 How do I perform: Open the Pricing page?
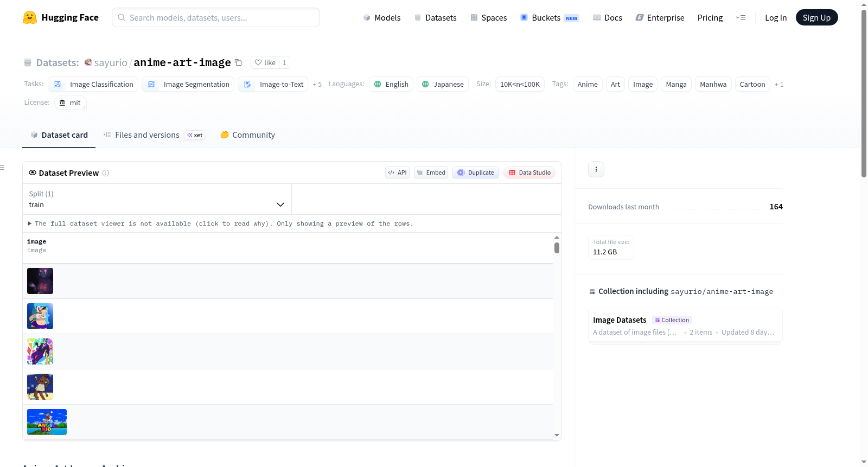pos(710,17)
